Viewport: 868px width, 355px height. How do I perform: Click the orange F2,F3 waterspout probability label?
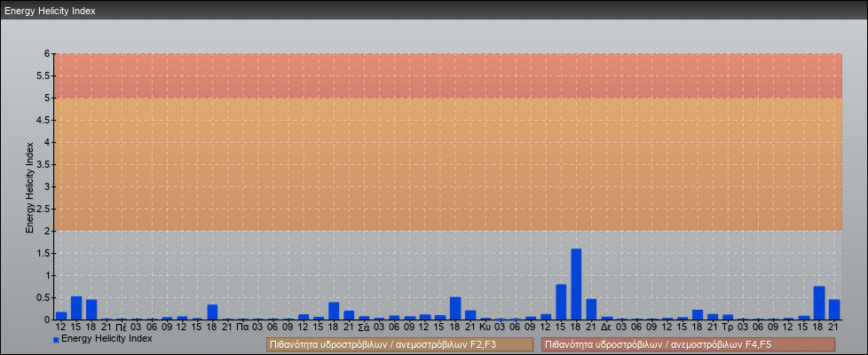tap(399, 344)
